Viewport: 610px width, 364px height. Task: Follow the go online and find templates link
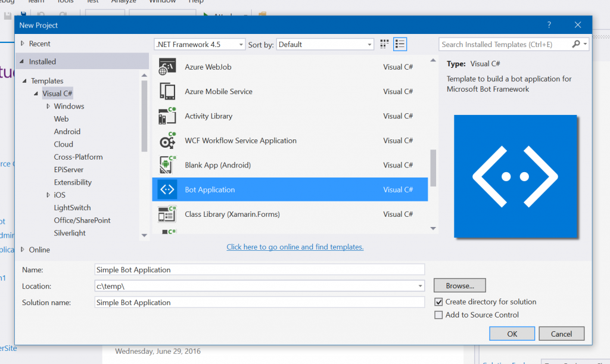pyautogui.click(x=295, y=247)
